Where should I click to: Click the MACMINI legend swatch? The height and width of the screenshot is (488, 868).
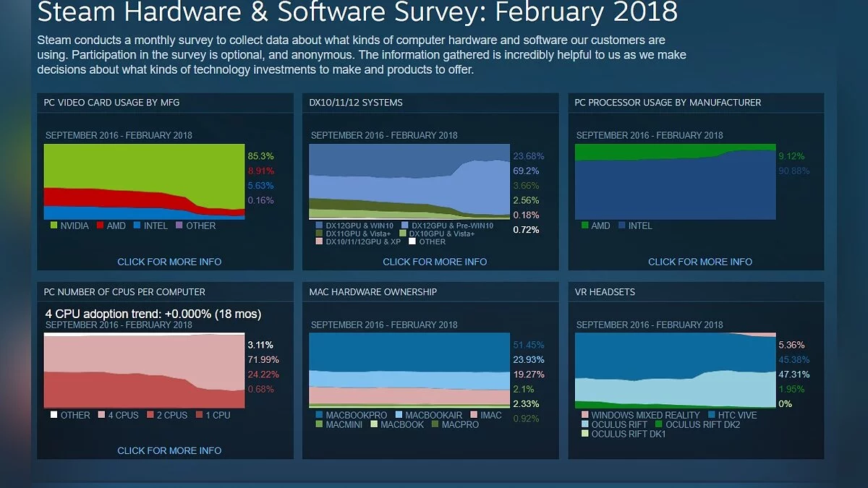[319, 424]
